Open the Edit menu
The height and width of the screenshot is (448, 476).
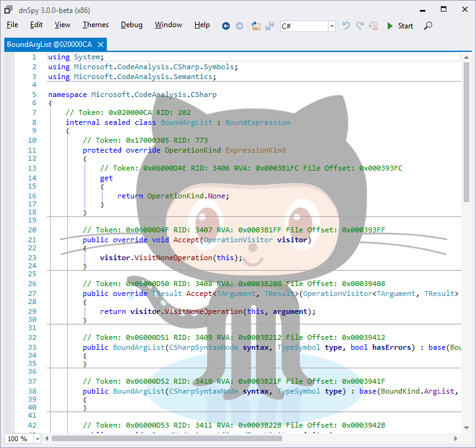coord(36,25)
